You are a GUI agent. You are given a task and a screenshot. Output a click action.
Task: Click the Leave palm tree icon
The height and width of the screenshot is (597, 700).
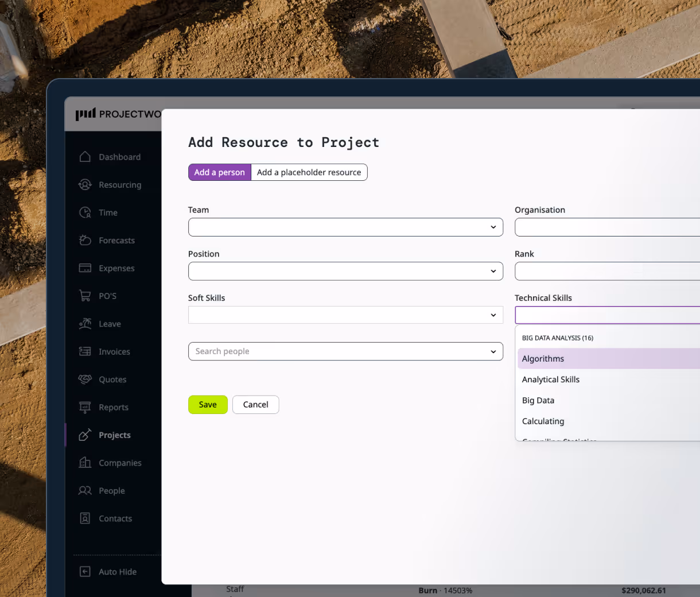(85, 324)
